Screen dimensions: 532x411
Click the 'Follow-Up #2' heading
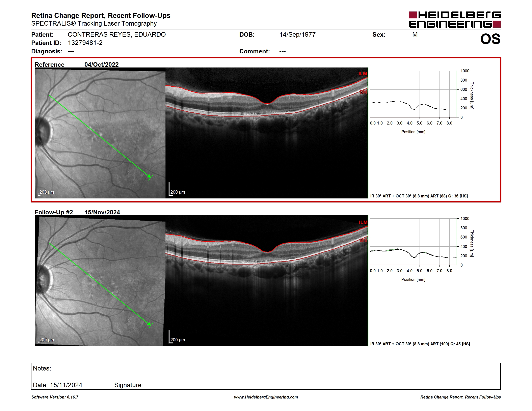click(54, 212)
